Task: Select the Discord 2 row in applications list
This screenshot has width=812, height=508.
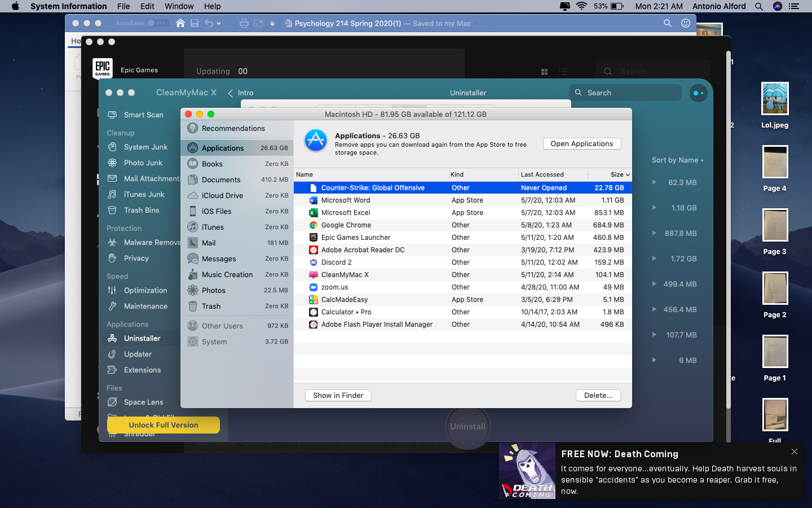Action: 462,262
